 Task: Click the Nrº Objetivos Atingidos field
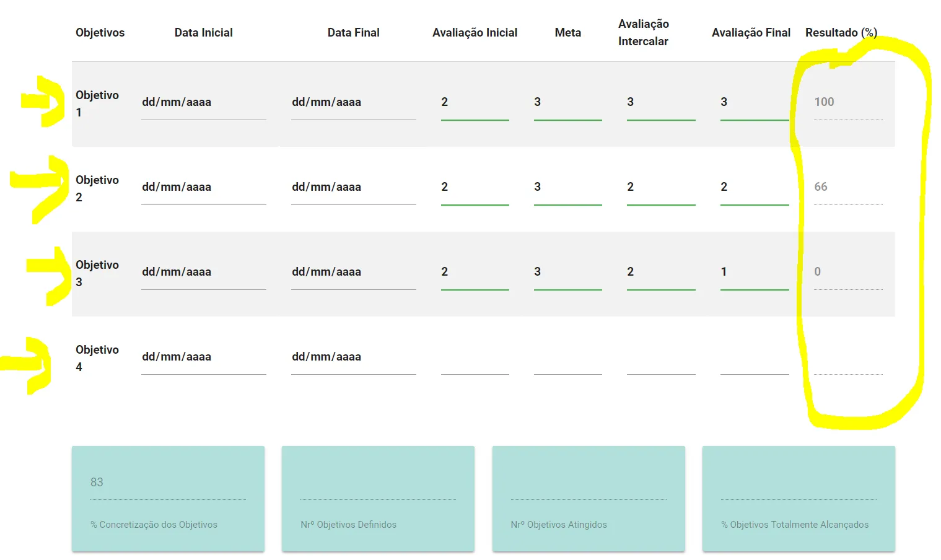(x=588, y=484)
